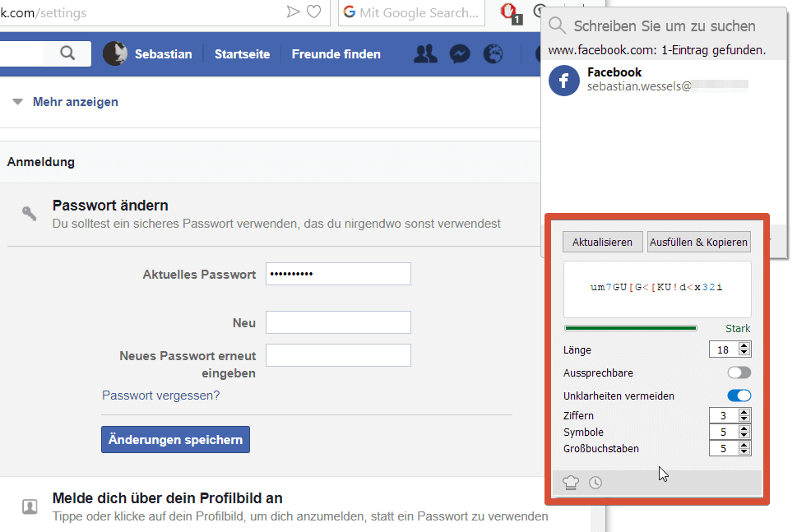The height and width of the screenshot is (532, 797).
Task: Decrease the Ziffern count stepper
Action: [x=744, y=419]
